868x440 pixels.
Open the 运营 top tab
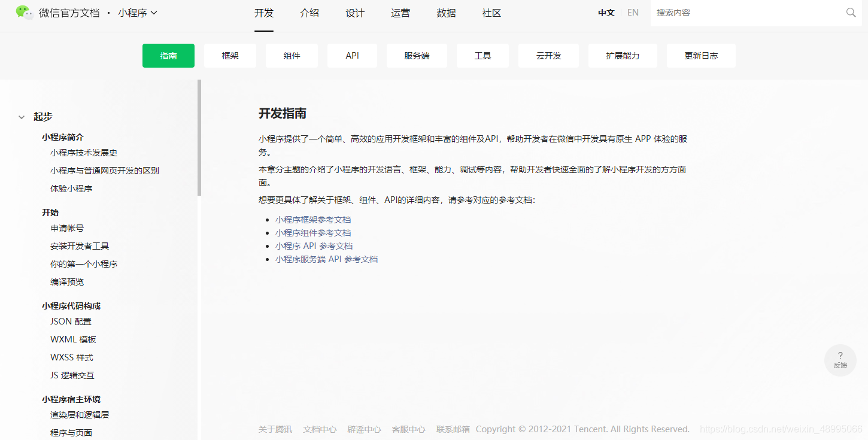pyautogui.click(x=400, y=13)
